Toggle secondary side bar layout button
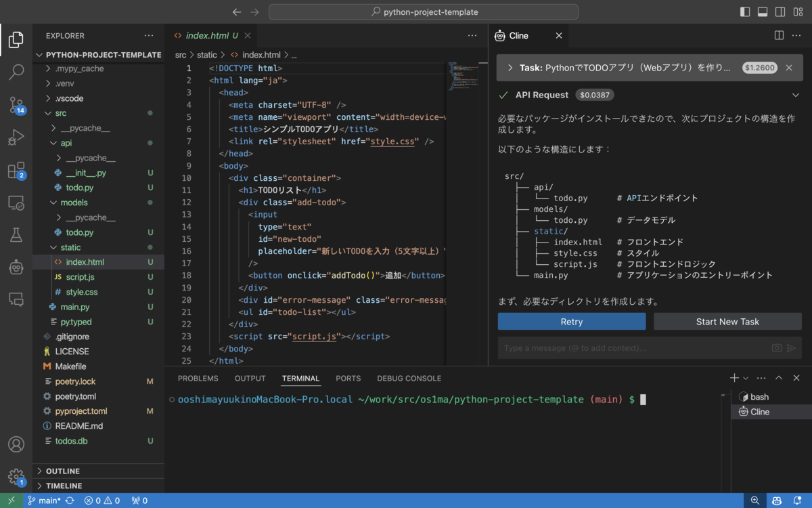Viewport: 812px width, 508px height. (x=780, y=12)
